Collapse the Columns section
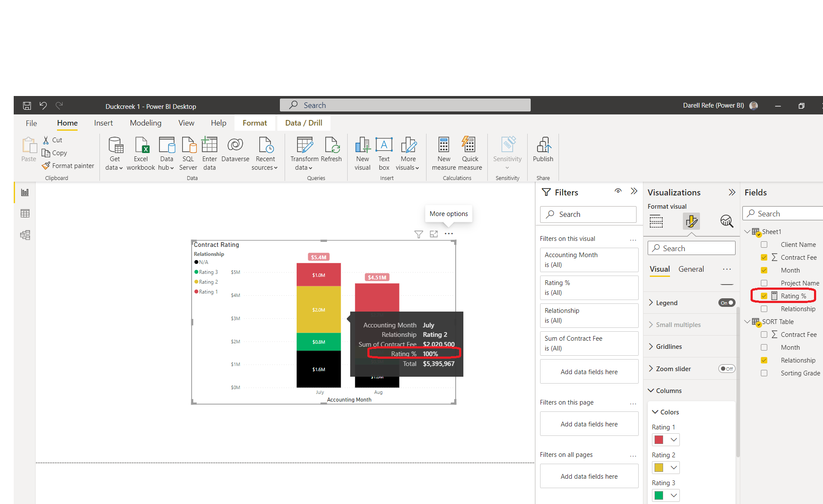823x504 pixels. click(651, 390)
